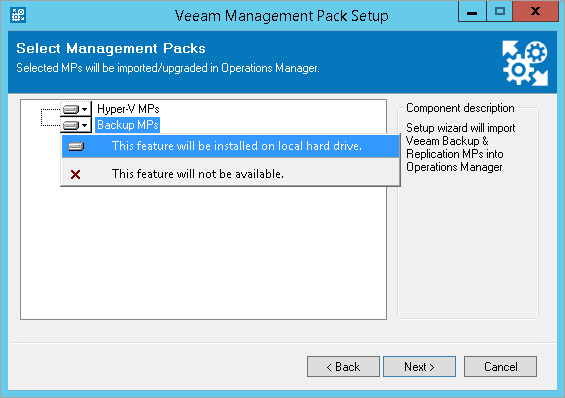Click the Veeam setup title bar icon
The height and width of the screenshot is (398, 565).
[x=18, y=15]
